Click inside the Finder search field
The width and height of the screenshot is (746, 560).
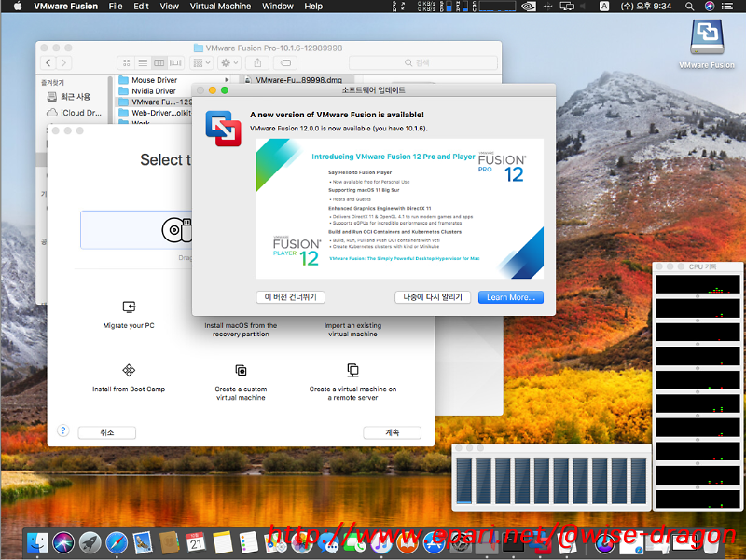(x=423, y=62)
